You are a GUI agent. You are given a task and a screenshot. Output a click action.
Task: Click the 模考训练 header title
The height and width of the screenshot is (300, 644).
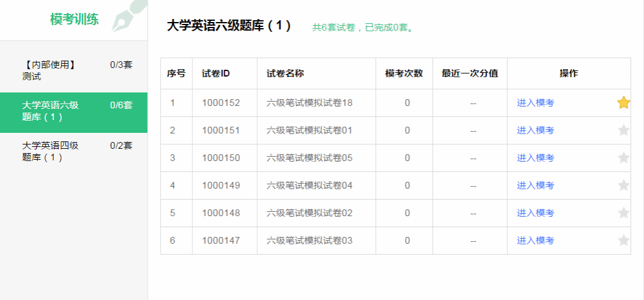pos(74,19)
